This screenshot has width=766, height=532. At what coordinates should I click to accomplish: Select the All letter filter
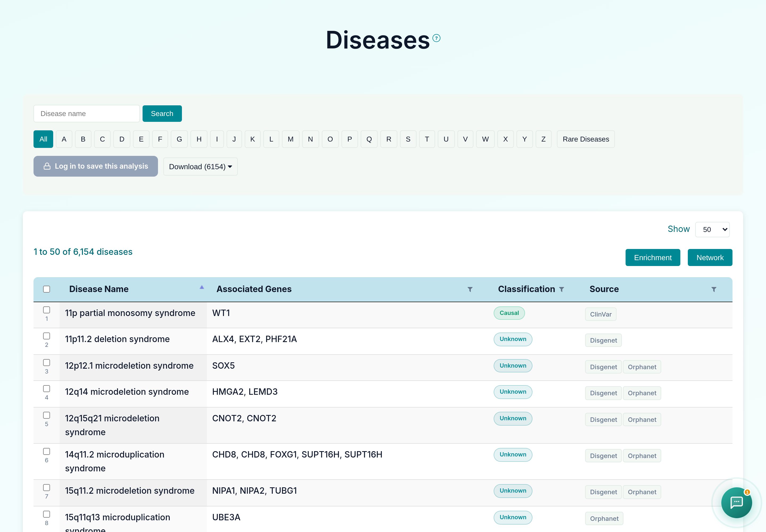click(x=43, y=139)
